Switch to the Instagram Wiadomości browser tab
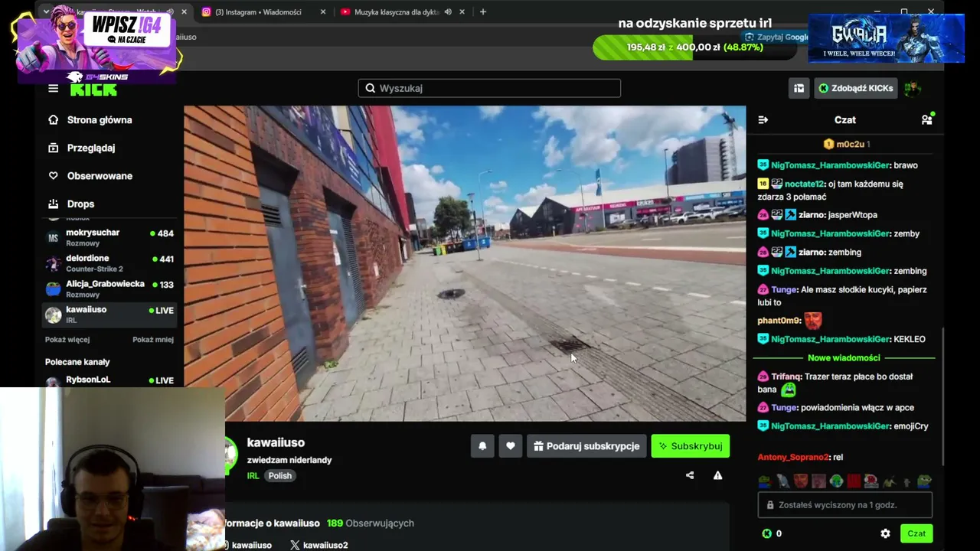The image size is (980, 551). (258, 12)
